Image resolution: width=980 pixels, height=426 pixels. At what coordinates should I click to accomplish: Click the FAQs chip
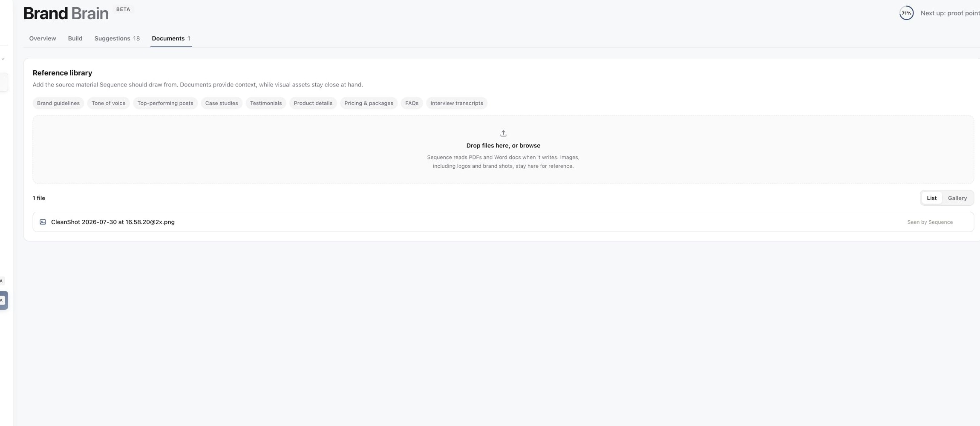coord(412,103)
